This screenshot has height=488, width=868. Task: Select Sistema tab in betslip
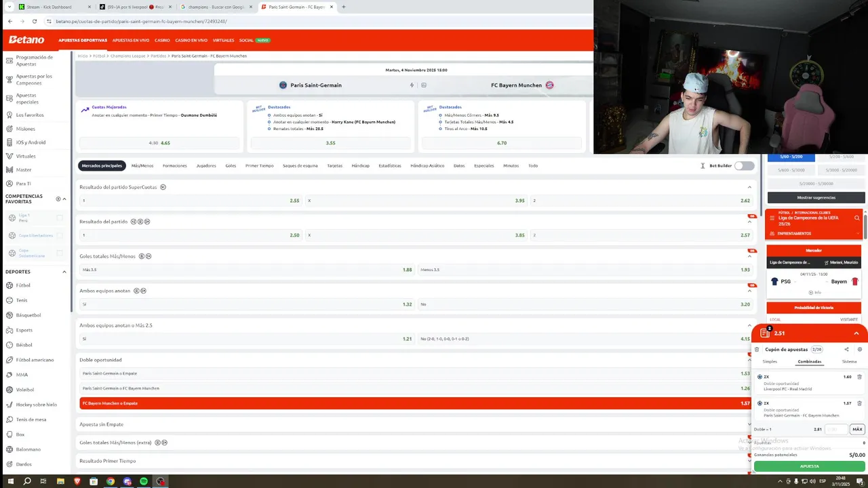point(849,361)
